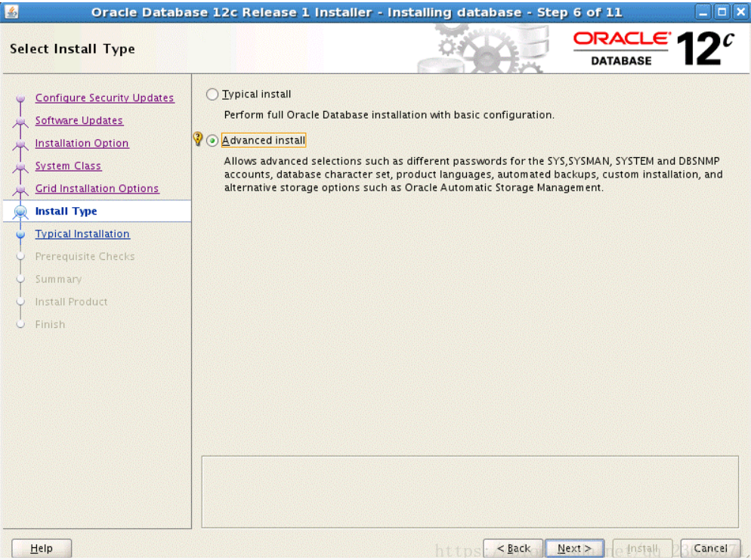The width and height of the screenshot is (751, 560).
Task: Go back with the Back button
Action: click(x=513, y=548)
